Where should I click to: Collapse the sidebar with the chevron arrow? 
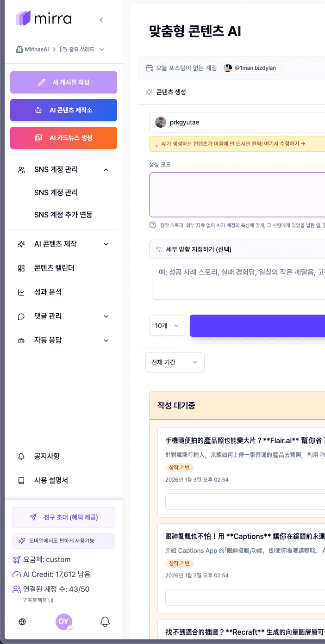click(x=101, y=19)
